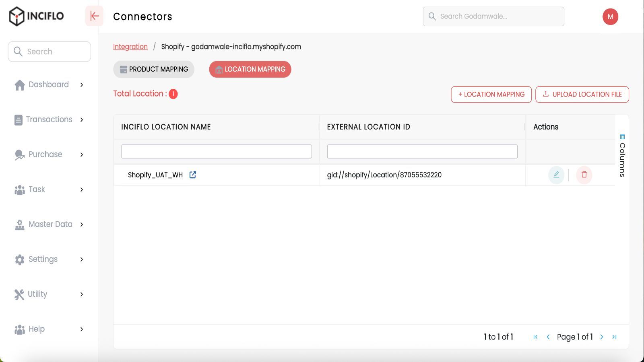The image size is (644, 362).
Task: Expand the Utility menu chevron
Action: [82, 294]
